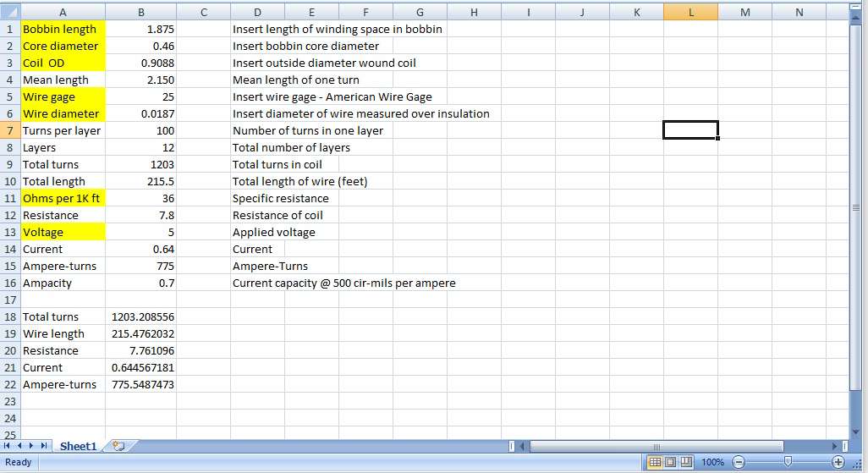This screenshot has height=473, width=868.
Task: Select the value 0.9088 cell
Action: [141, 63]
